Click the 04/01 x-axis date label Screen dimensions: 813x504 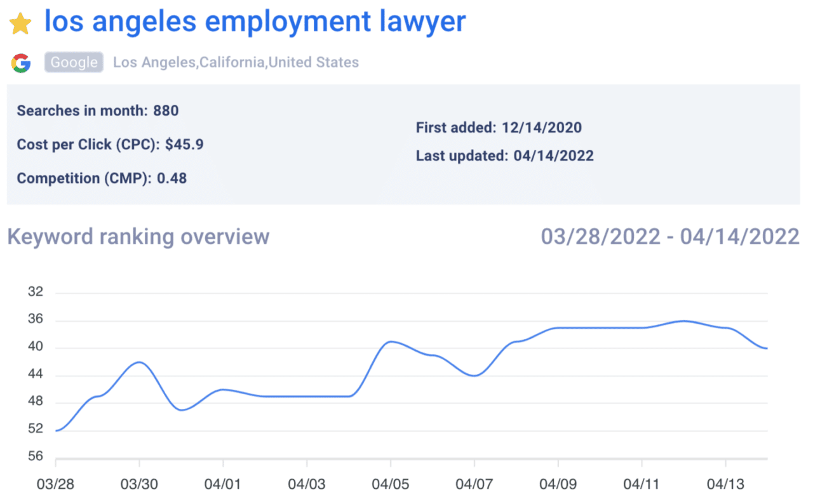223,484
